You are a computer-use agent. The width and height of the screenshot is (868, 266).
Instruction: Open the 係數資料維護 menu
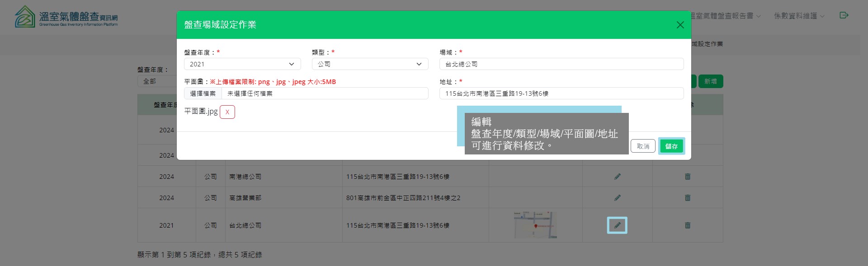tap(799, 16)
